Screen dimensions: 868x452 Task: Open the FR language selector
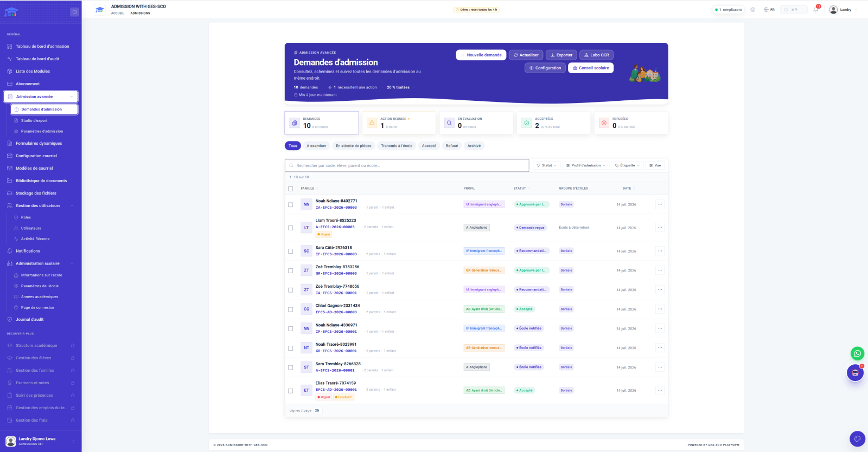(769, 10)
